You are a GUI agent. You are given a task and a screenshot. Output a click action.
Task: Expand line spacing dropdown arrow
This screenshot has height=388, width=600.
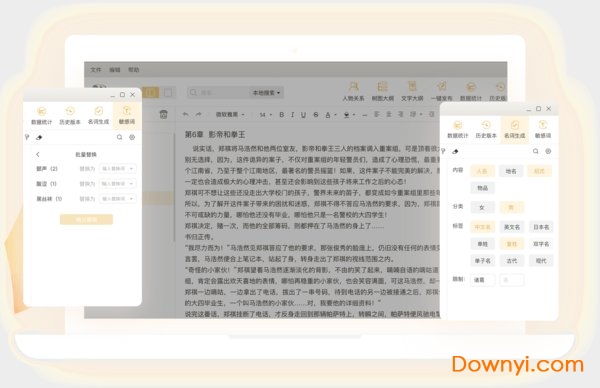pos(421,114)
